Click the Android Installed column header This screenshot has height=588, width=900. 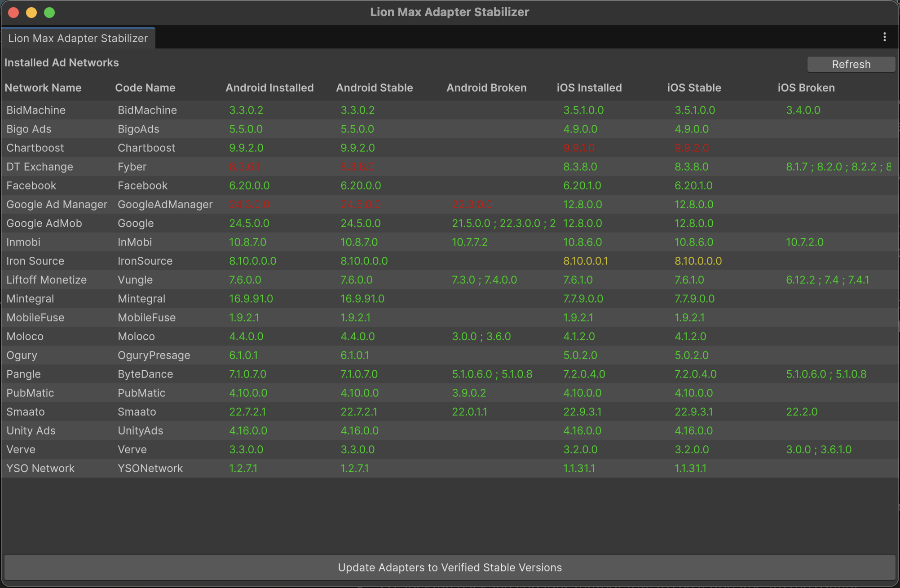pyautogui.click(x=269, y=88)
